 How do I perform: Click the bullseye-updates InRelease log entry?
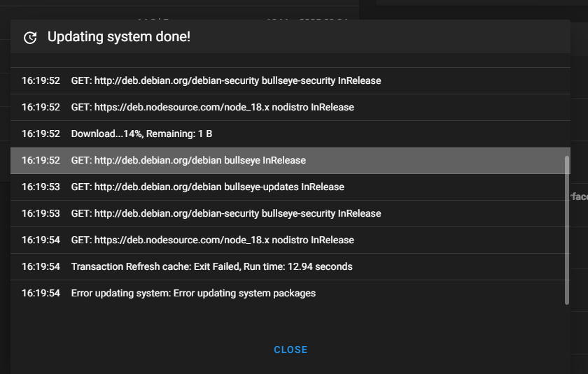290,187
